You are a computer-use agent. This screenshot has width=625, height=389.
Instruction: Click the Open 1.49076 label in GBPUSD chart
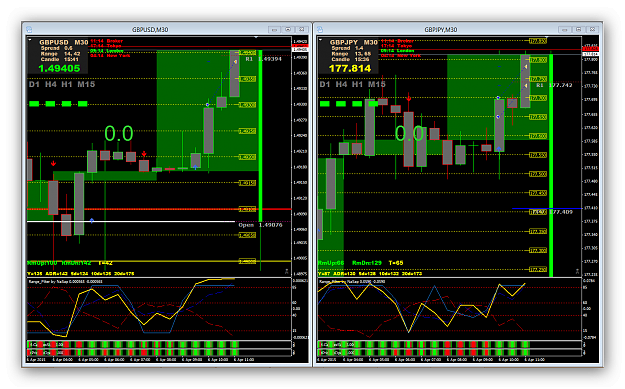tap(260, 225)
